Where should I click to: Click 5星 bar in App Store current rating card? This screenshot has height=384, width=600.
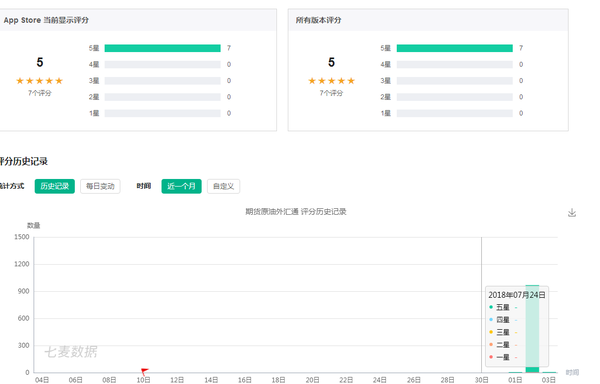pos(163,48)
